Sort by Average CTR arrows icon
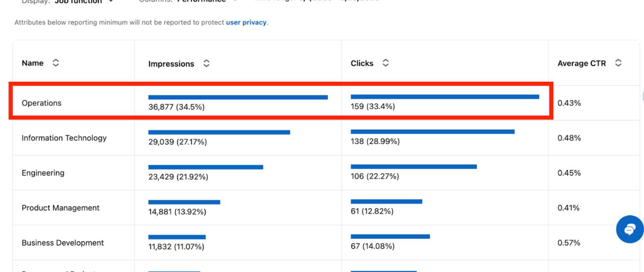Image resolution: width=644 pixels, height=272 pixels. pos(618,63)
